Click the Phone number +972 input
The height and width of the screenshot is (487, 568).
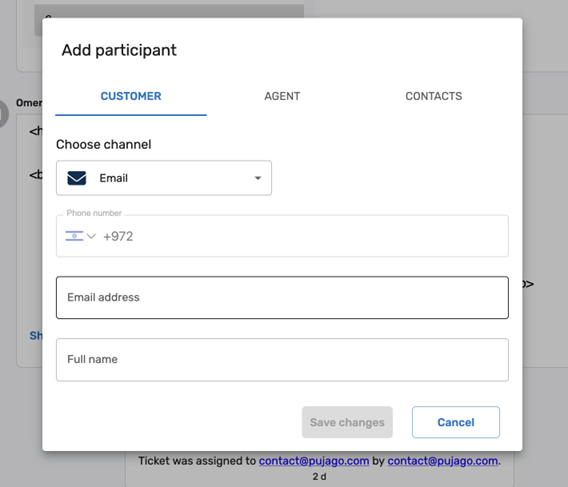point(282,236)
